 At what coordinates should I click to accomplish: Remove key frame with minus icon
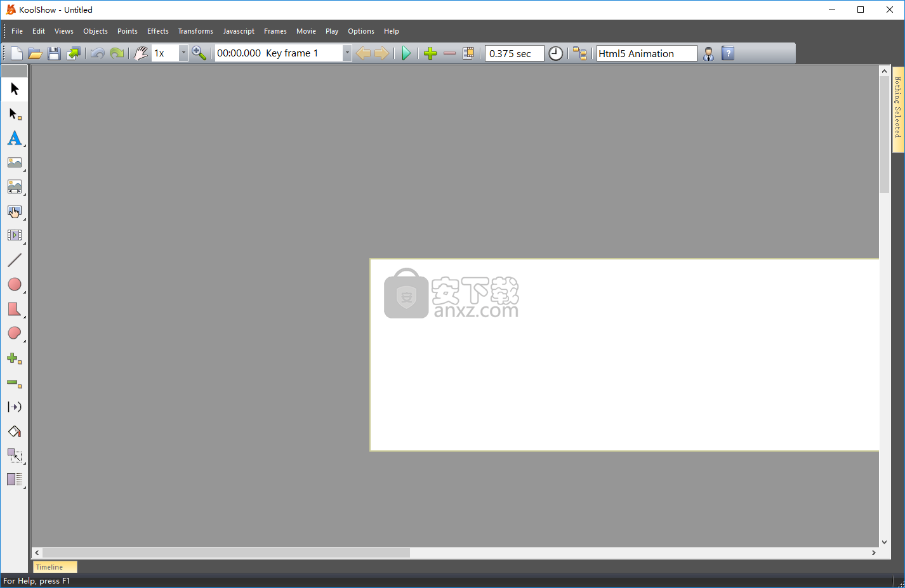tap(449, 53)
